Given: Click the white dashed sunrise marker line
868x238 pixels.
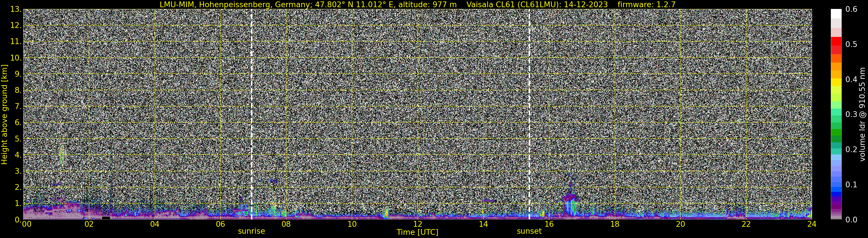Looking at the screenshot, I should coord(251,114).
